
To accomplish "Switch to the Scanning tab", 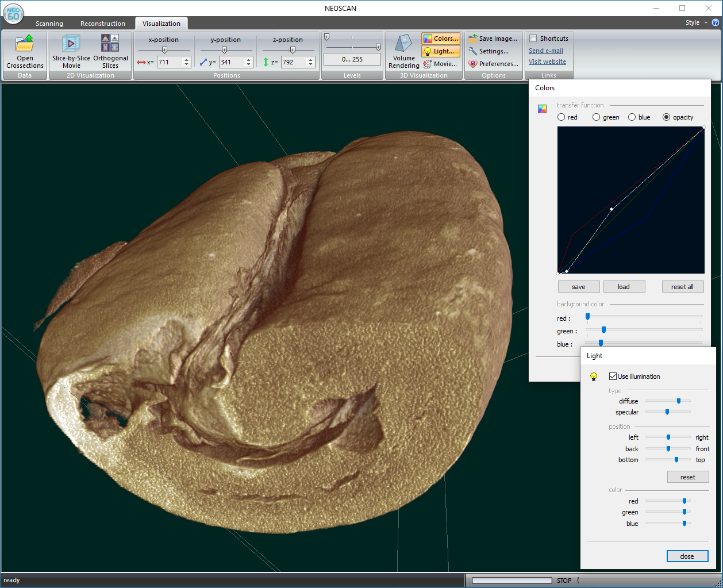I will point(49,24).
